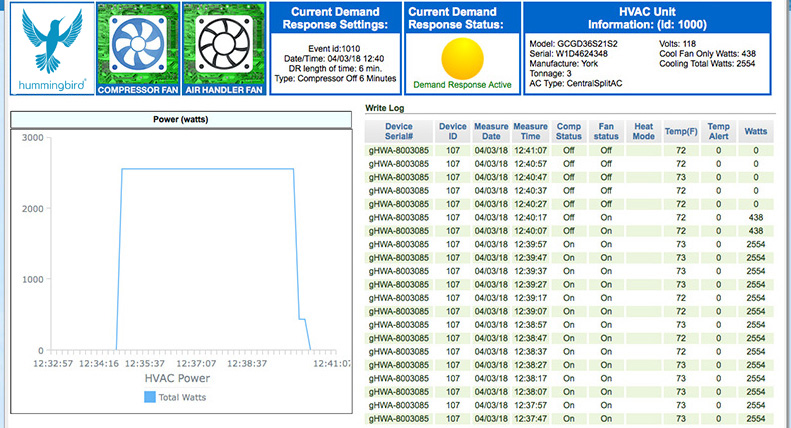Click the Measure Time column header

coord(531,133)
